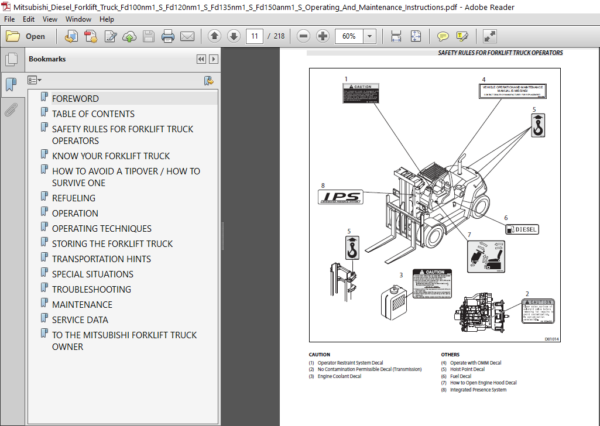600x426 pixels.
Task: Select SAFETY RULES FOR FORKLIFT TRUCK OPERATORS bookmark
Action: (x=122, y=135)
